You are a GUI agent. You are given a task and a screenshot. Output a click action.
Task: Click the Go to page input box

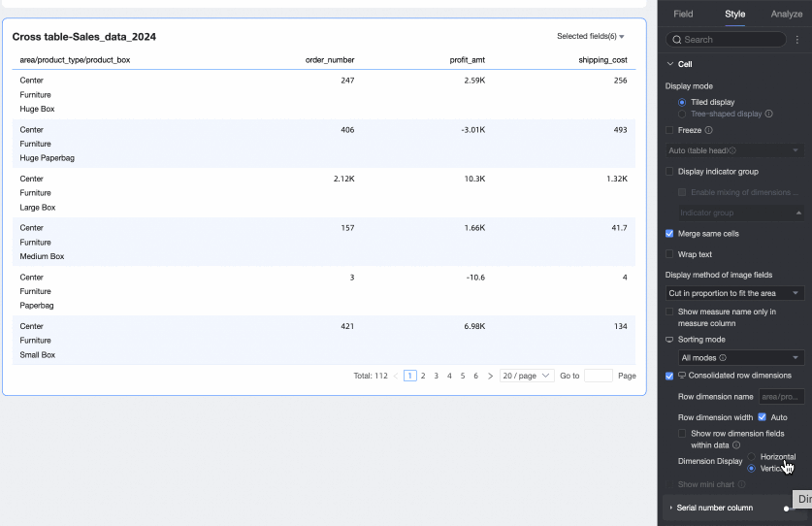pos(599,376)
